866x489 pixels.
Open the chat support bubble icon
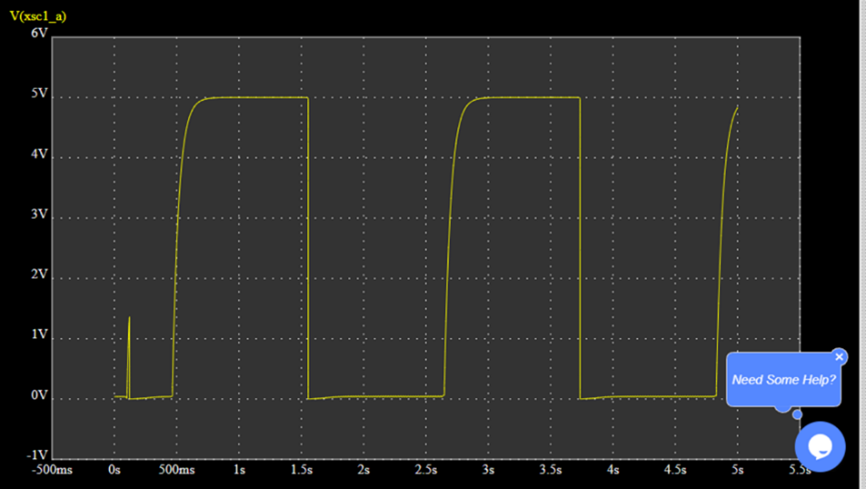click(x=820, y=446)
